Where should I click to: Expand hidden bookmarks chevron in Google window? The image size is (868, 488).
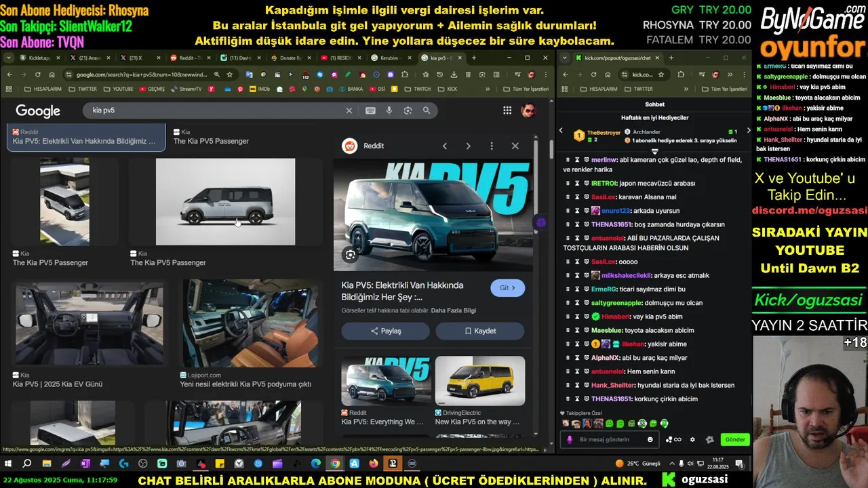pos(488,89)
